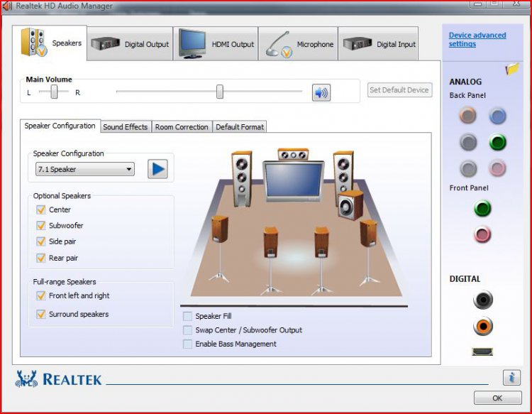Click the Realtek HD Audio Manager title icon
Image resolution: width=532 pixels, height=414 pixels.
[x=7, y=6]
